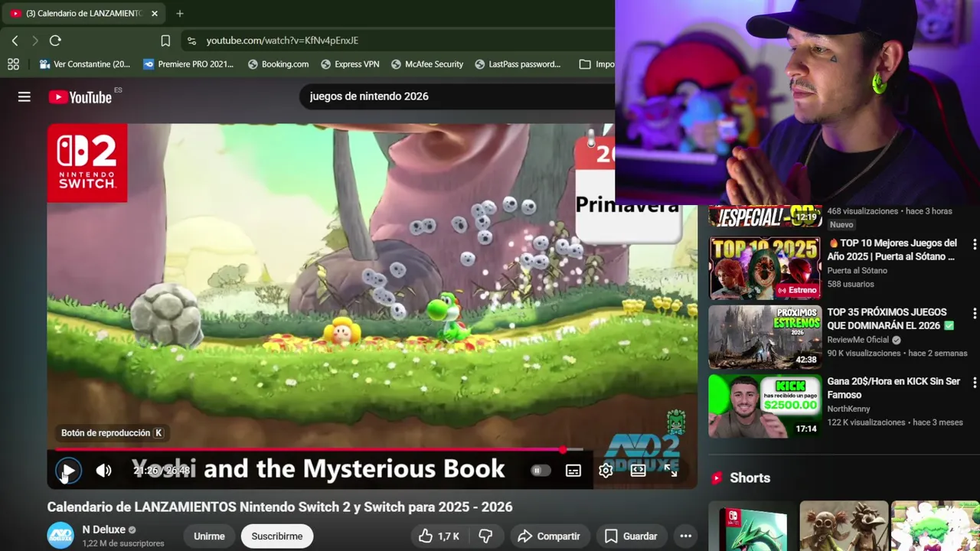
Task: Open the site information icon in the address bar
Action: [x=191, y=41]
